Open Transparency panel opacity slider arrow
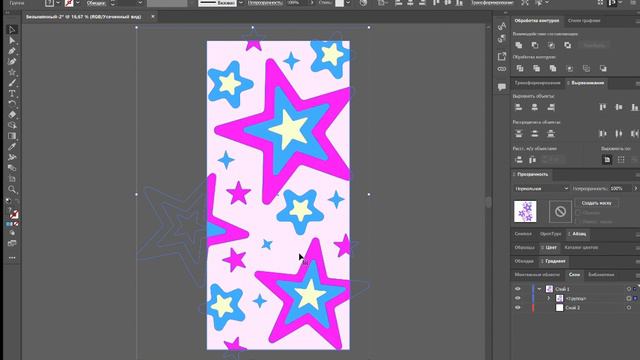Viewport: 640px width, 360px height. click(635, 189)
